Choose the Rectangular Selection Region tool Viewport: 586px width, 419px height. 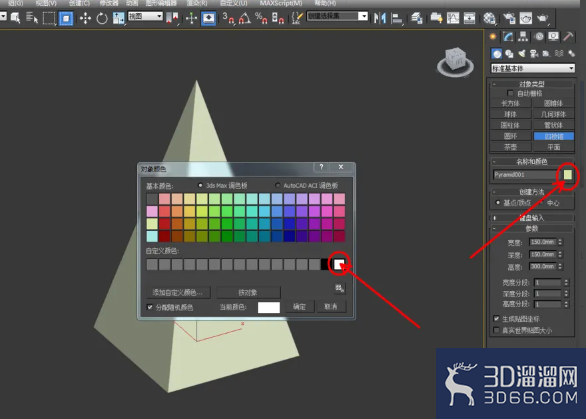coord(49,18)
